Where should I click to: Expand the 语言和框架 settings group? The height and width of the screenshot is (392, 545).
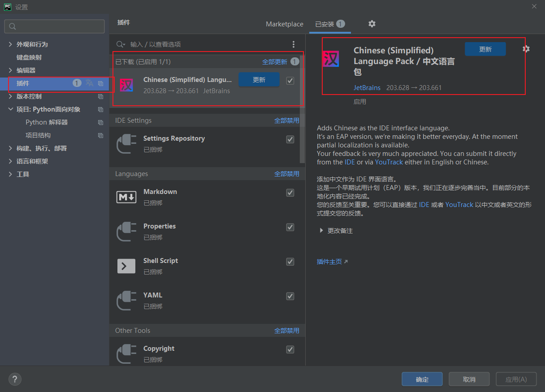pyautogui.click(x=11, y=161)
